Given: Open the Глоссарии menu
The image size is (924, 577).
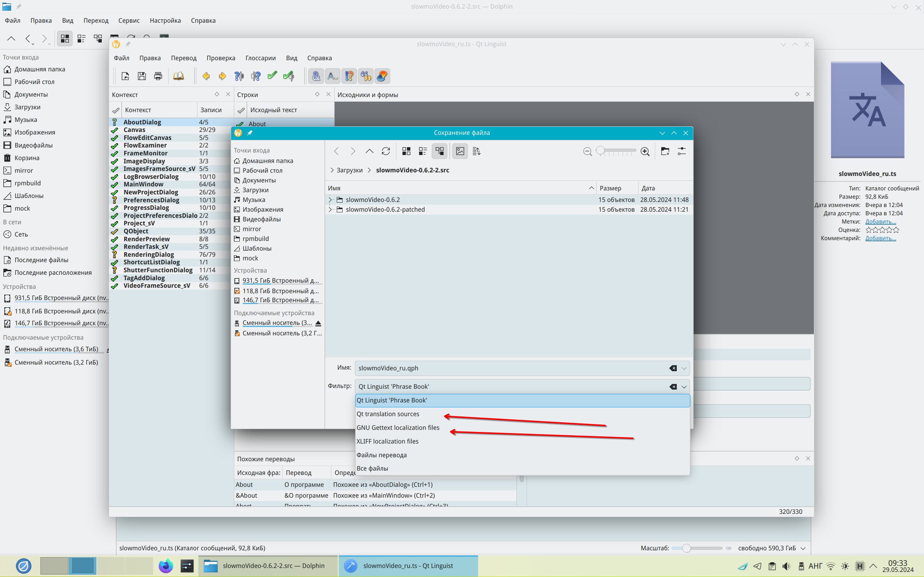Looking at the screenshot, I should tap(260, 58).
